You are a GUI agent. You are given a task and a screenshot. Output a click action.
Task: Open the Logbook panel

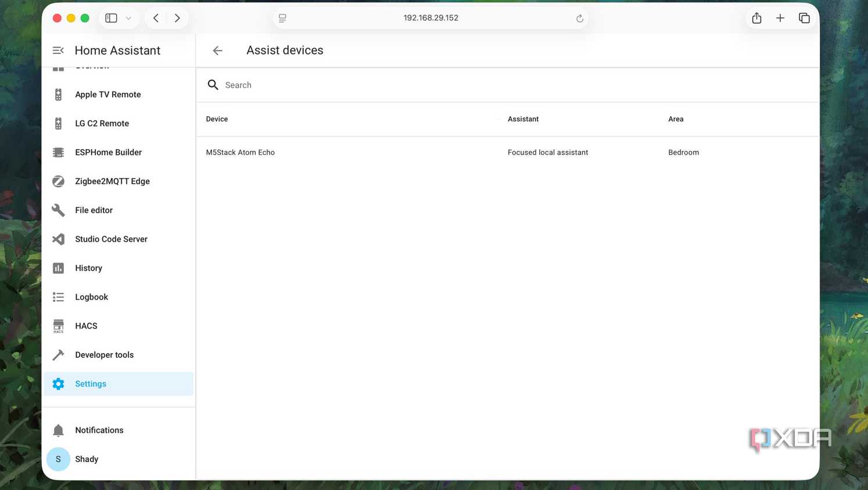(119, 297)
